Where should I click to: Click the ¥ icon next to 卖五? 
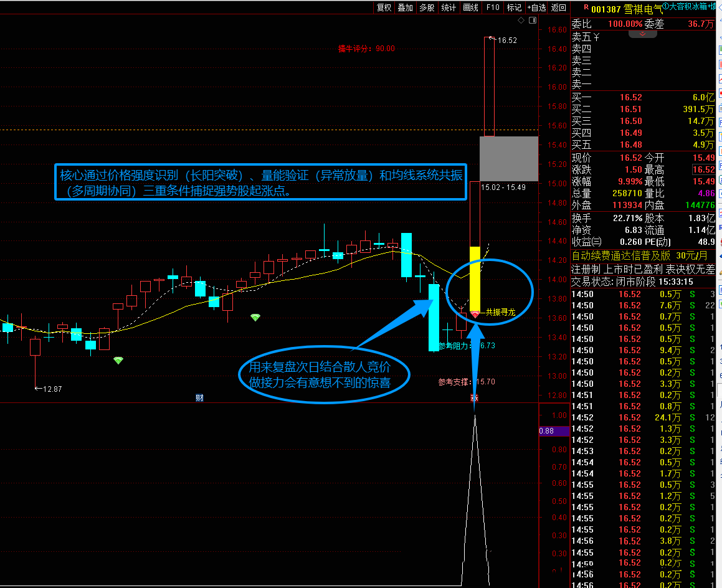(596, 37)
